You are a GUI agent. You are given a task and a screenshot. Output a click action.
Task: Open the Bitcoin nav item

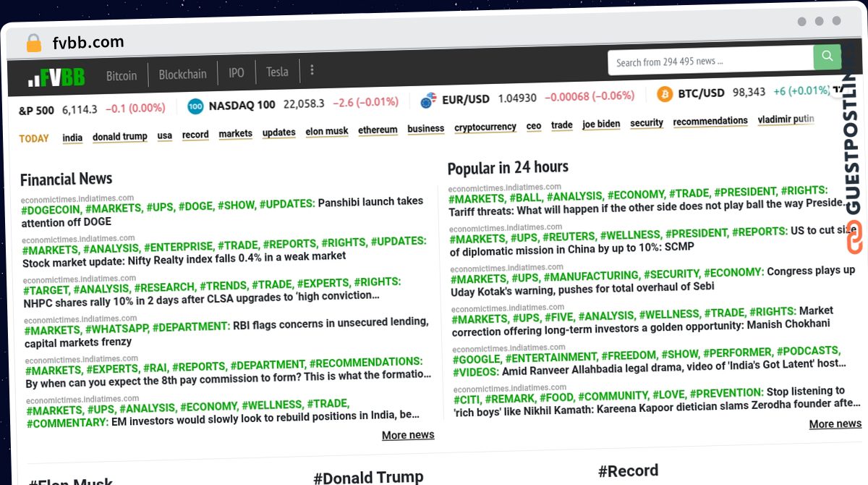click(122, 75)
